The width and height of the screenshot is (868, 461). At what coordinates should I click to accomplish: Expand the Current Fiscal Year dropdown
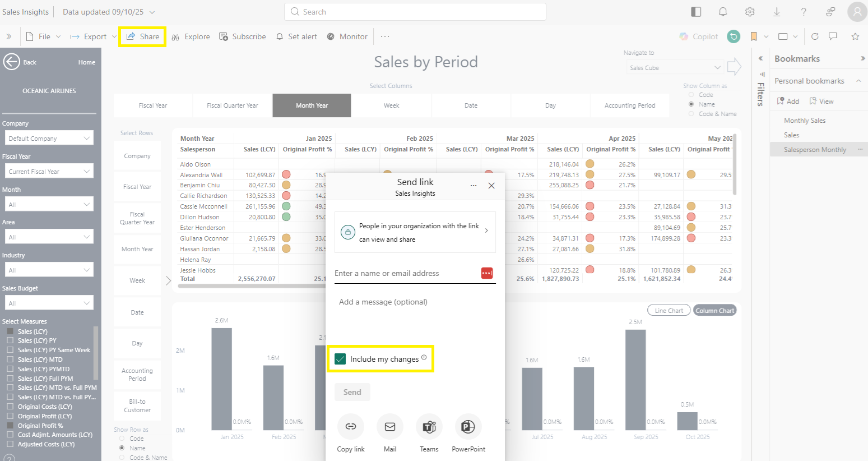48,172
